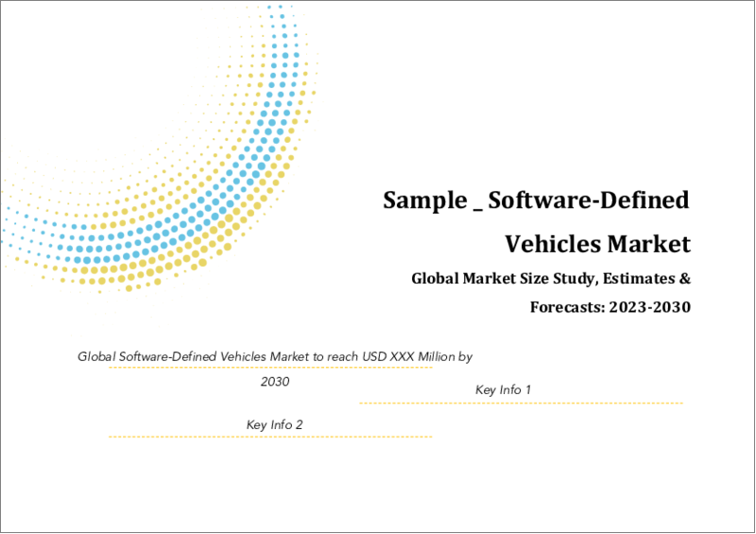Viewport: 756px width, 534px height.
Task: Click the title 'Sample _ Software-Defined' line
Action: (536, 200)
